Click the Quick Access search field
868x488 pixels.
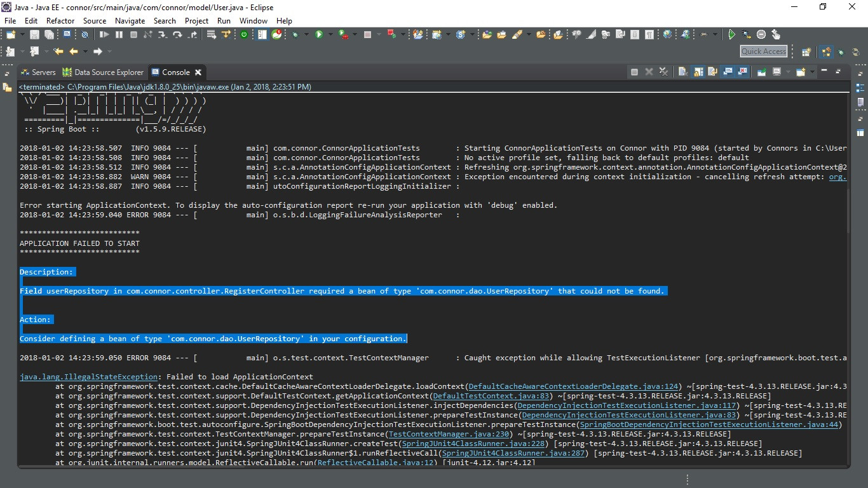764,51
